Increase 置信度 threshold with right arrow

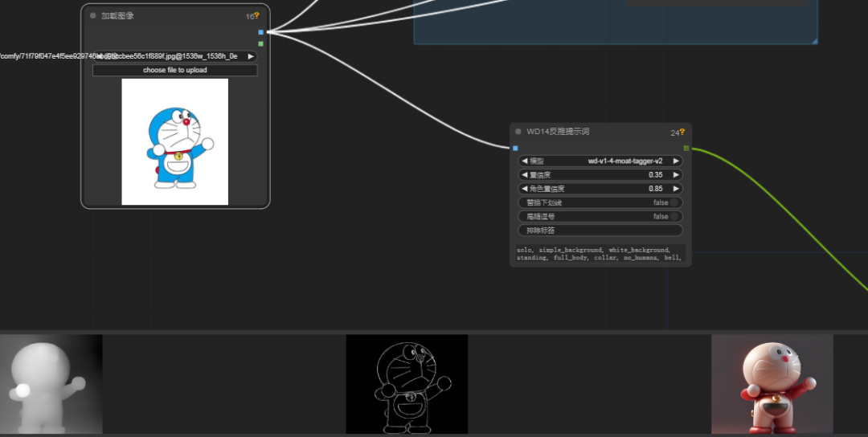676,175
